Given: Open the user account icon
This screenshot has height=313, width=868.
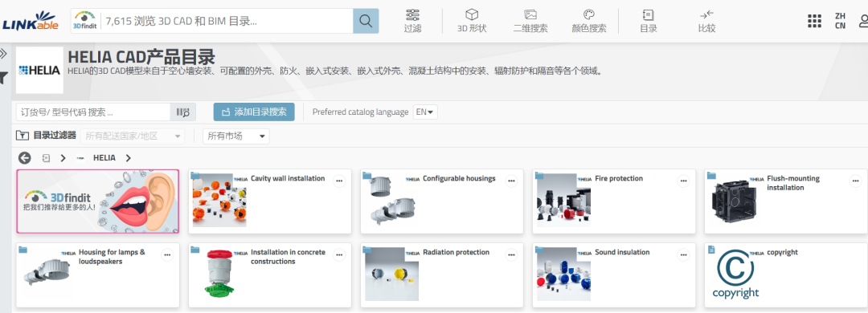Looking at the screenshot, I should click(863, 21).
